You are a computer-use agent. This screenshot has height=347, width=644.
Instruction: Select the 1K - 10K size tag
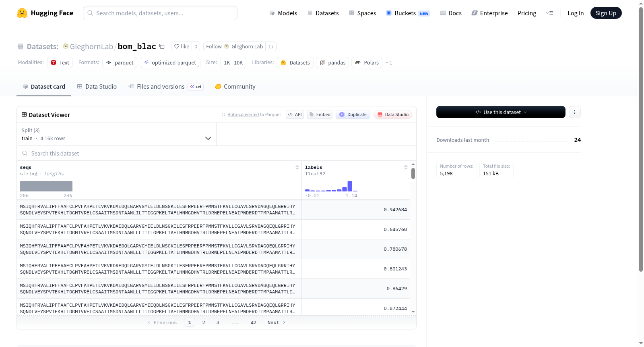[x=233, y=62]
